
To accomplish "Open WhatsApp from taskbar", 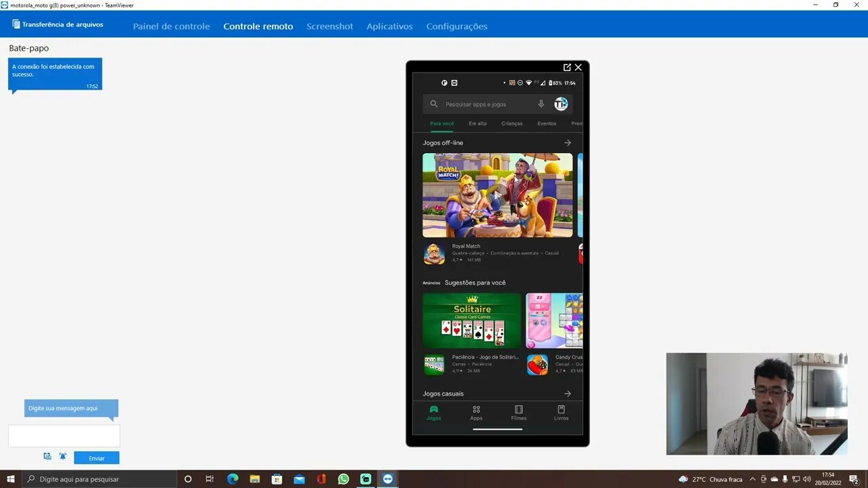I will click(343, 479).
